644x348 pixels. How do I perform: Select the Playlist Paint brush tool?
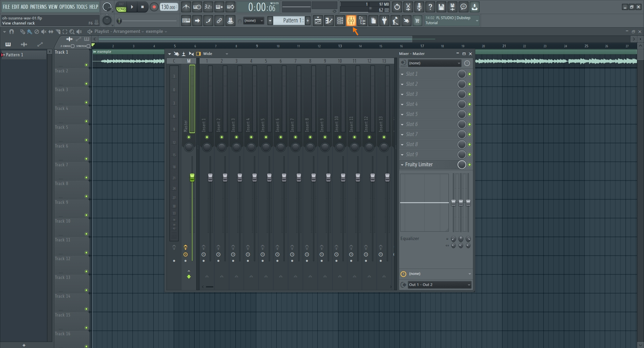tap(30, 32)
